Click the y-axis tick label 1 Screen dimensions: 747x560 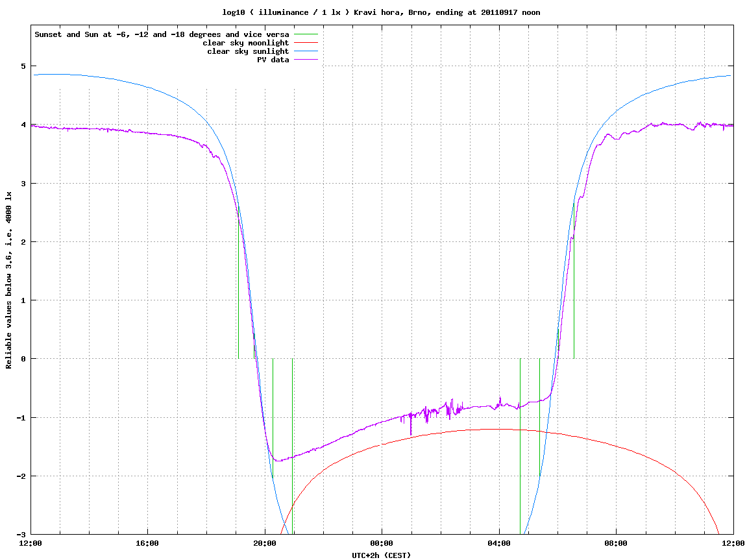[23, 300]
